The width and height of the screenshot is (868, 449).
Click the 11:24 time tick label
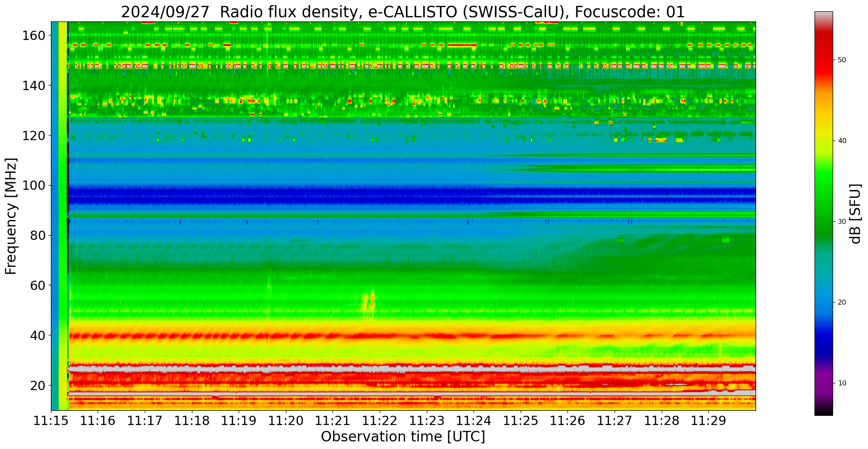click(x=474, y=421)
